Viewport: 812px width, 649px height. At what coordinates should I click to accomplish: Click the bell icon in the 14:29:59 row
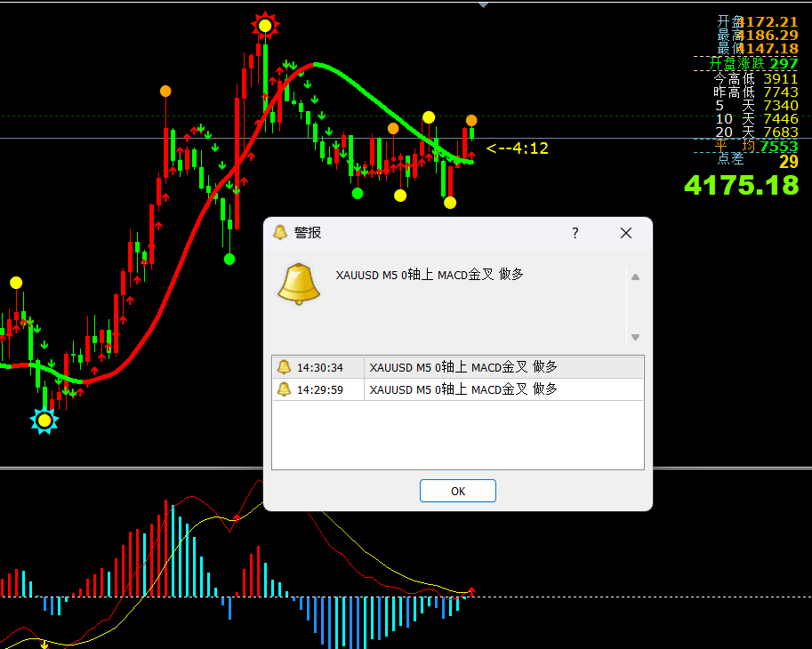[284, 389]
